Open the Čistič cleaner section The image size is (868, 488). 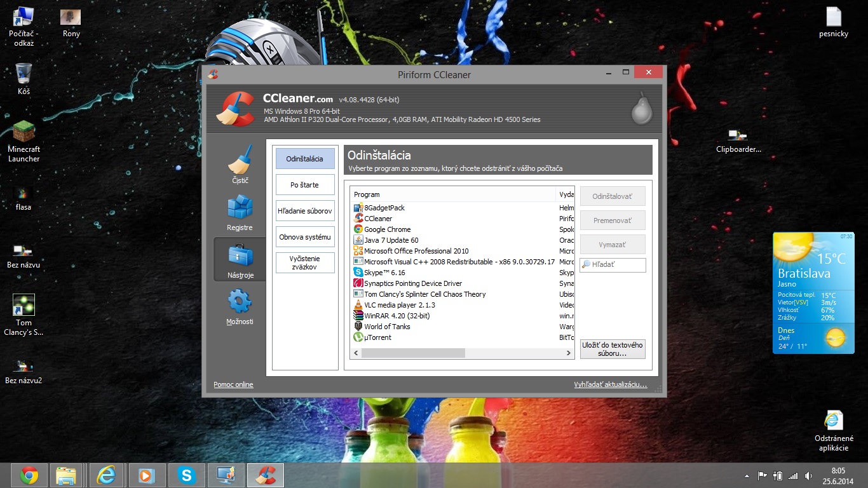[240, 165]
